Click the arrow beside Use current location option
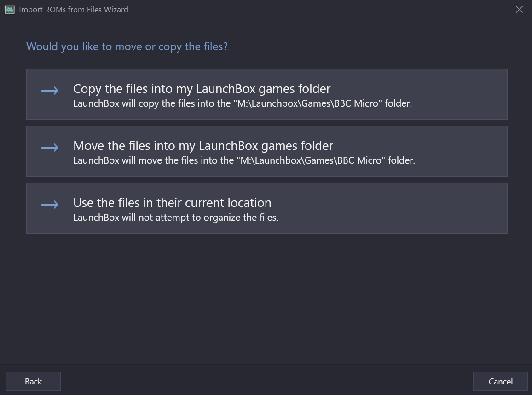532x395 pixels. [x=50, y=205]
